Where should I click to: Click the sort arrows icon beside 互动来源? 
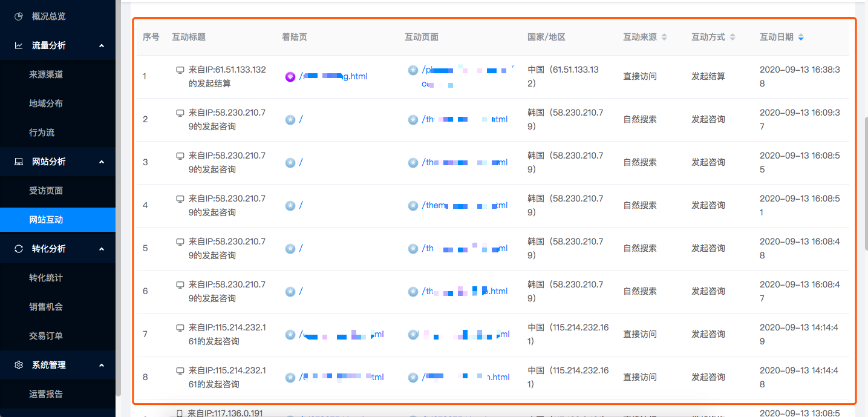pos(664,37)
